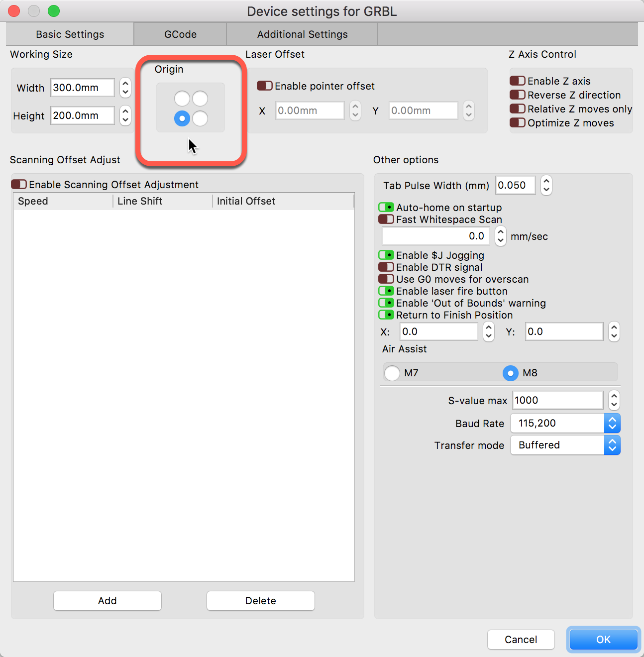Click the Line Shift column header
The width and height of the screenshot is (644, 657).
[x=163, y=201]
